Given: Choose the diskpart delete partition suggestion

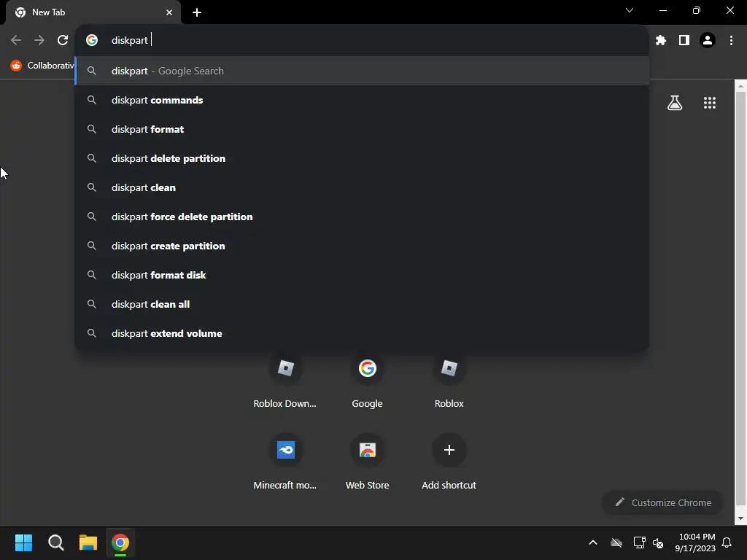Looking at the screenshot, I should coord(362,158).
